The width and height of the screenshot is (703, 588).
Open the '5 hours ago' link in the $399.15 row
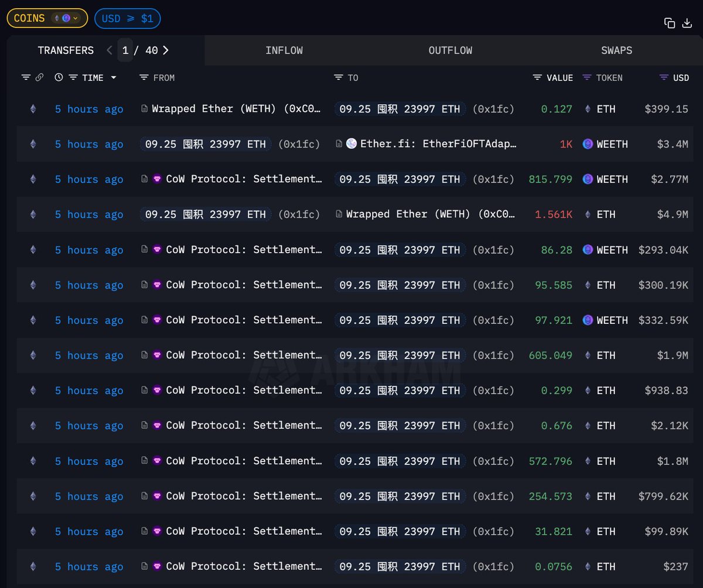pos(89,109)
